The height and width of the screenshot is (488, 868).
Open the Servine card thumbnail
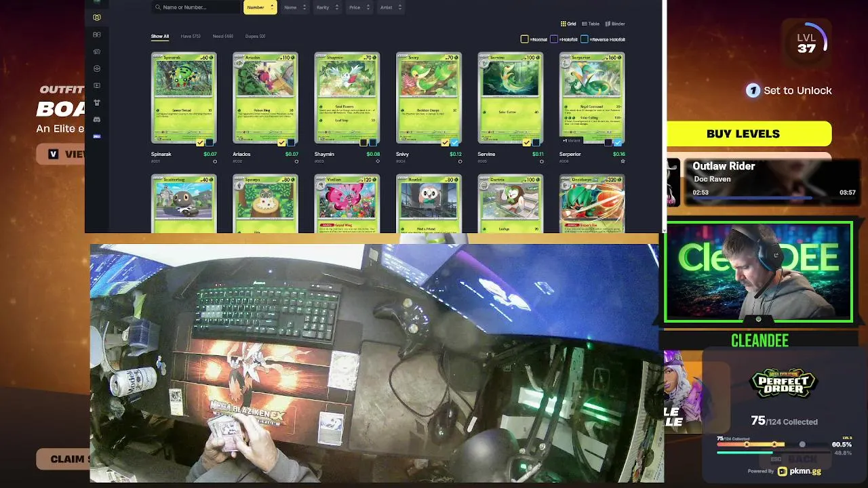click(510, 98)
